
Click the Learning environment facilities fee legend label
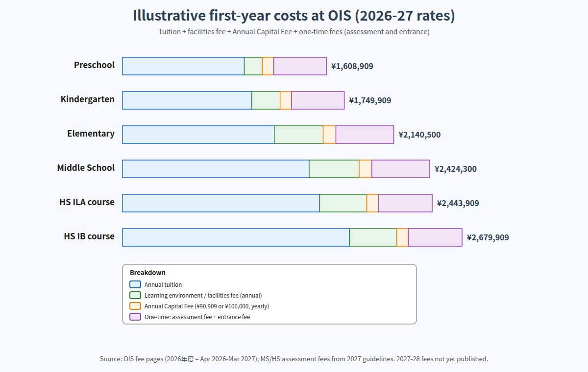203,295
